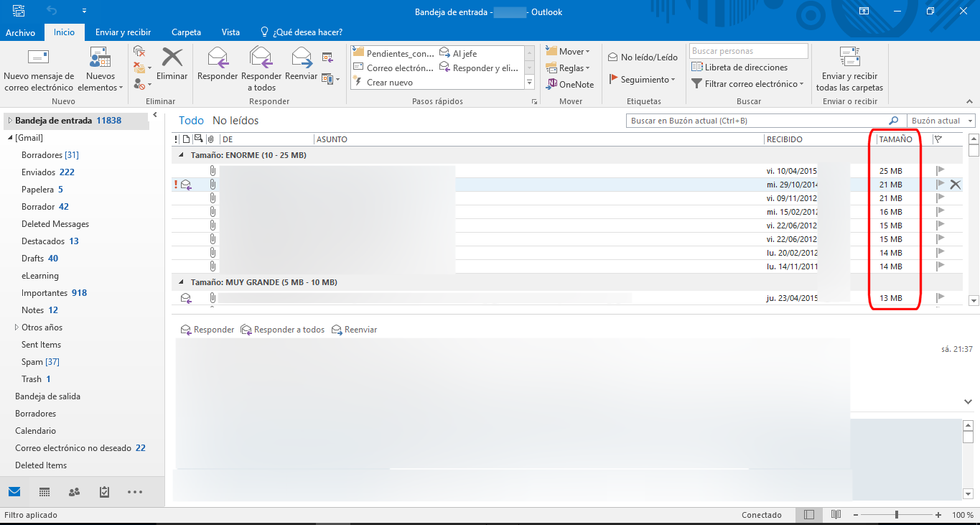Toggle the flag on the 16 MB message
980x525 pixels.
pos(941,212)
